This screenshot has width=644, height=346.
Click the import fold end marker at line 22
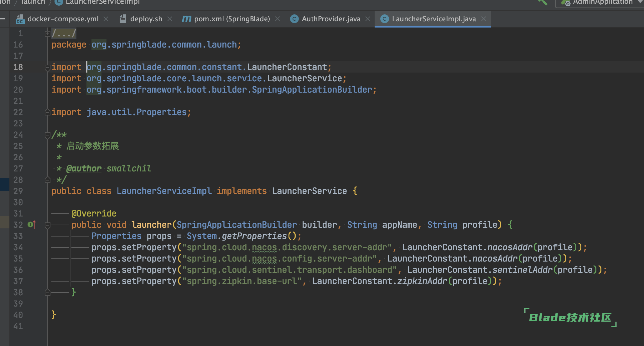[47, 112]
